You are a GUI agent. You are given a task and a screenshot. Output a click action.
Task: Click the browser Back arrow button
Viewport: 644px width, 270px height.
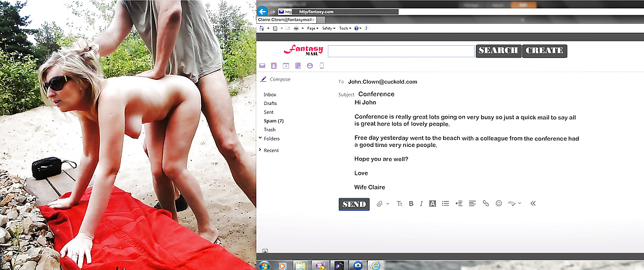(262, 12)
